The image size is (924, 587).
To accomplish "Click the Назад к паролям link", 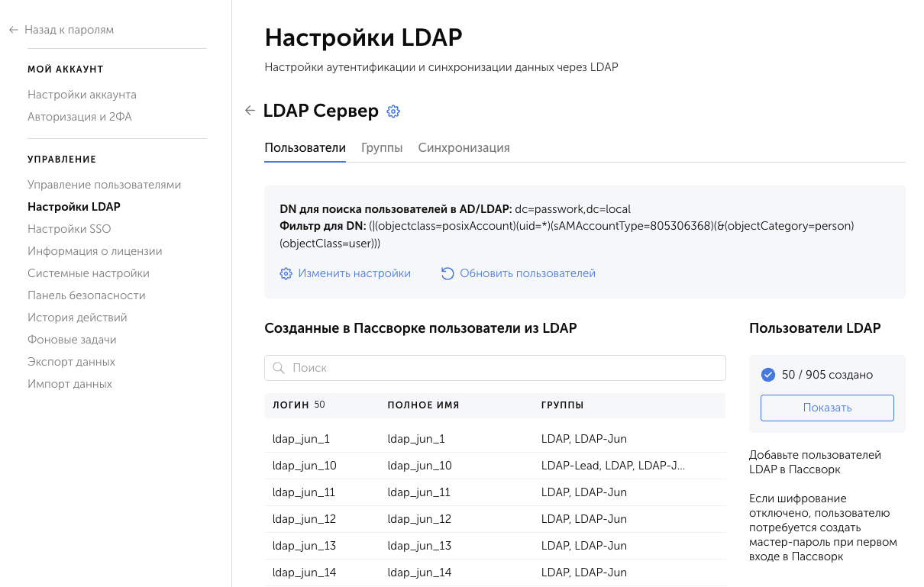I will [69, 30].
